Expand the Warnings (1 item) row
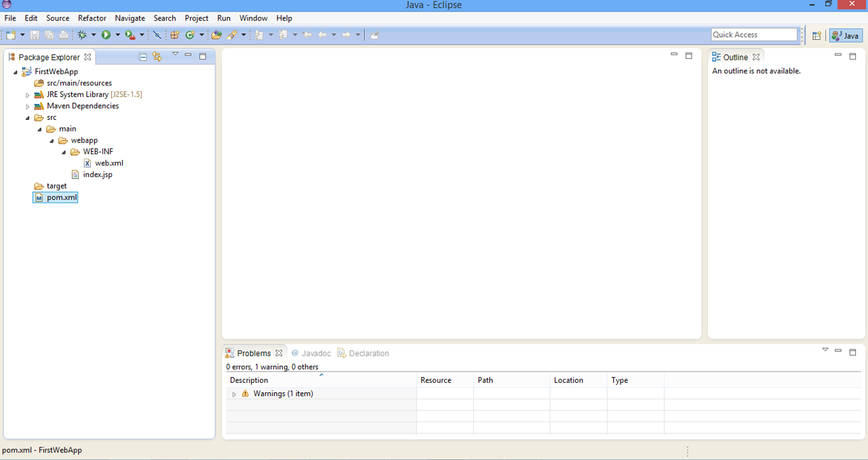The width and height of the screenshot is (868, 460). [234, 394]
